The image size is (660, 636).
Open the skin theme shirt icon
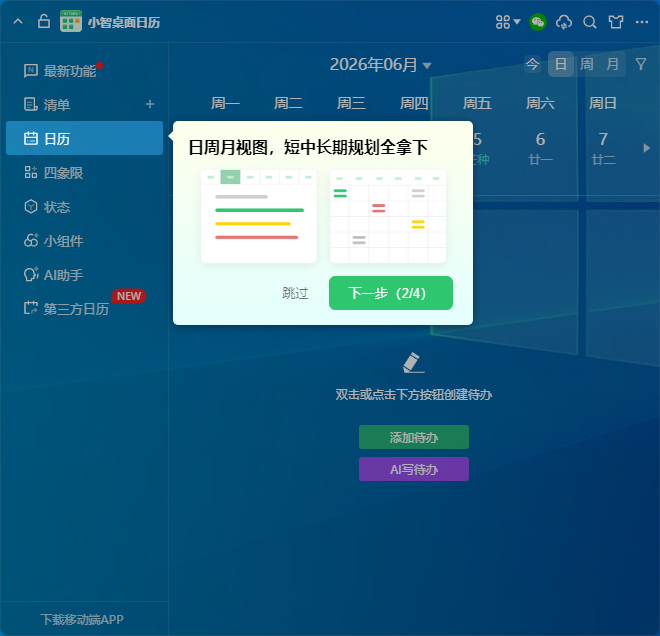tap(616, 22)
